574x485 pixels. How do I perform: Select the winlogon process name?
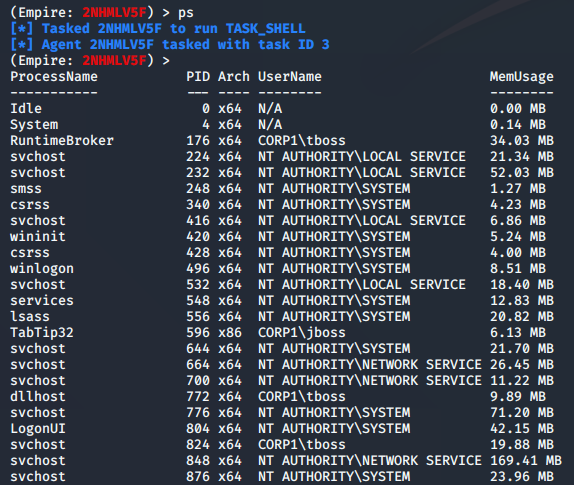point(42,269)
